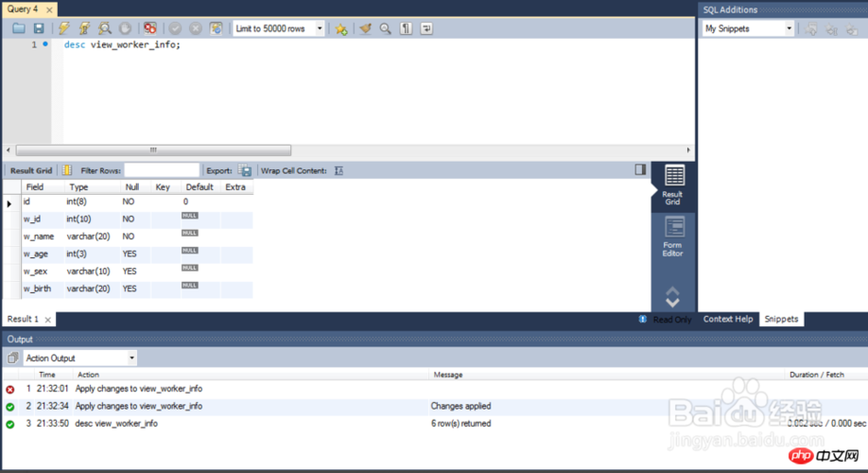The height and width of the screenshot is (473, 868).
Task: Toggle invisible characters with the pilcrow icon
Action: (x=406, y=28)
